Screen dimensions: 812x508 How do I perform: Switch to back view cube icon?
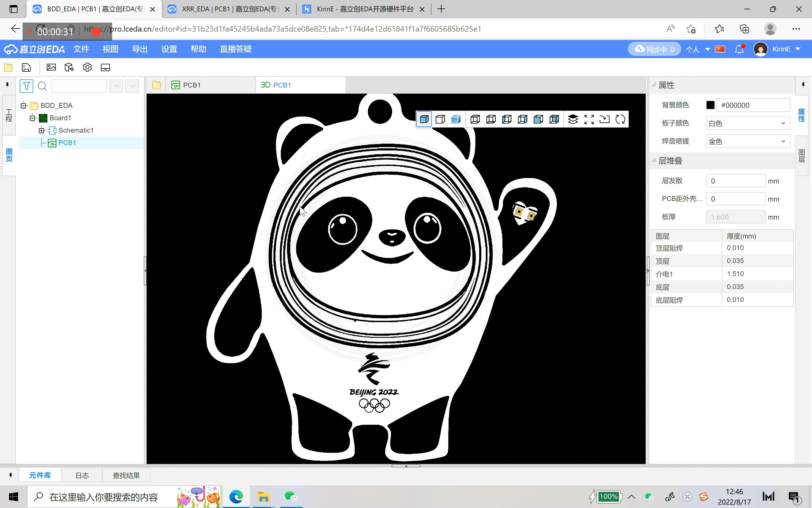point(554,119)
